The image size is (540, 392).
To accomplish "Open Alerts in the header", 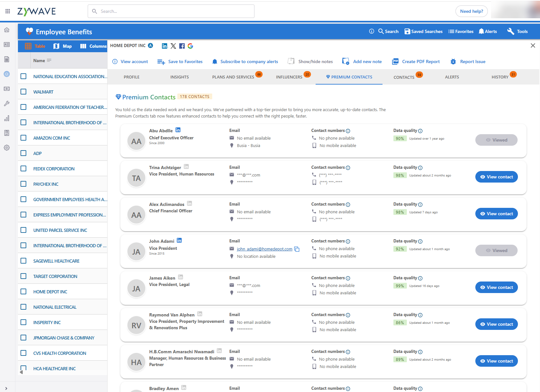I will (488, 31).
